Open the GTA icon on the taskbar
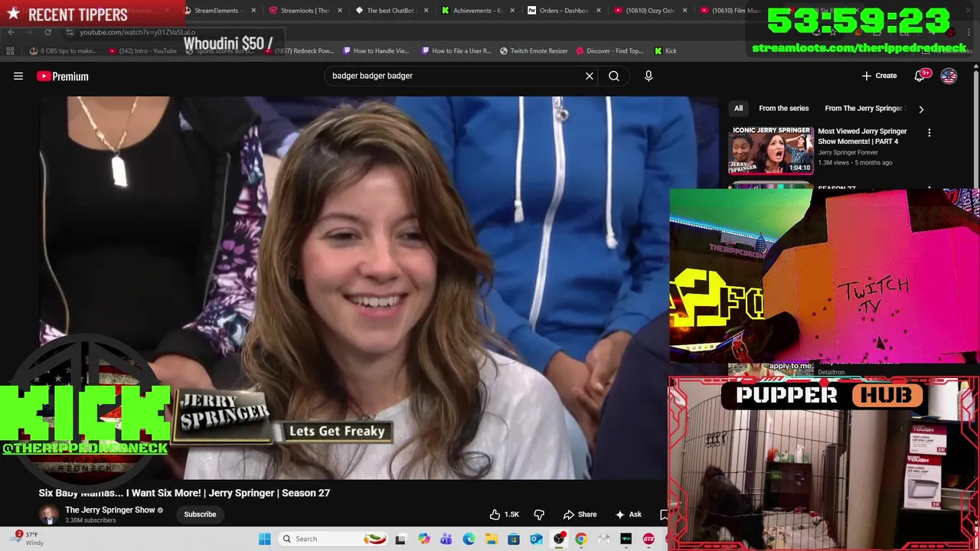Viewport: 980px width, 551px height. [x=648, y=539]
